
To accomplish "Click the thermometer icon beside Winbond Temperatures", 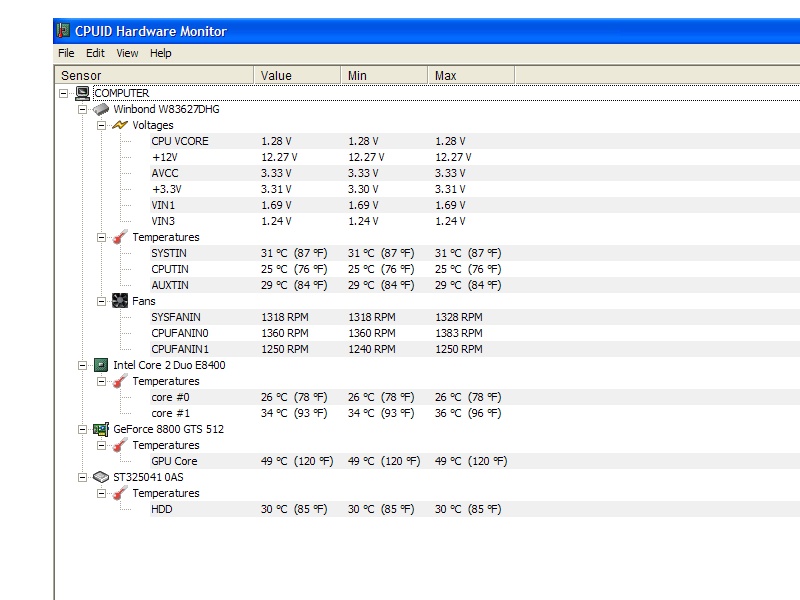I will (x=120, y=237).
